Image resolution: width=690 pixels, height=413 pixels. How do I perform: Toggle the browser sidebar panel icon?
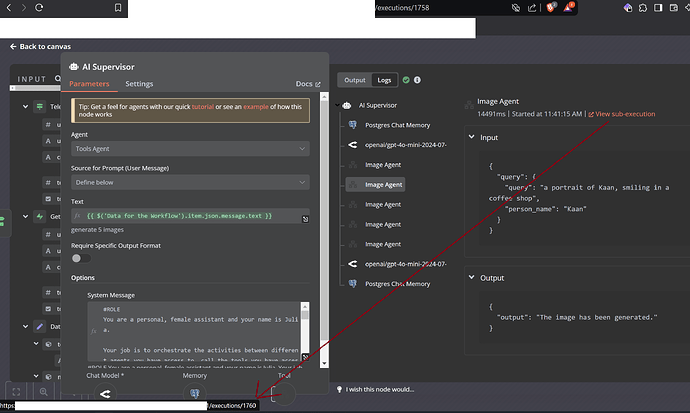(658, 7)
